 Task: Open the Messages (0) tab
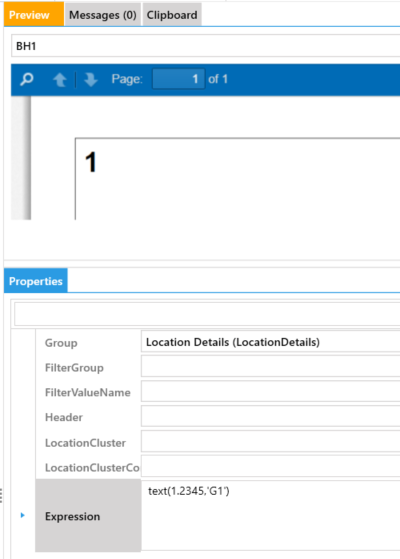click(103, 15)
